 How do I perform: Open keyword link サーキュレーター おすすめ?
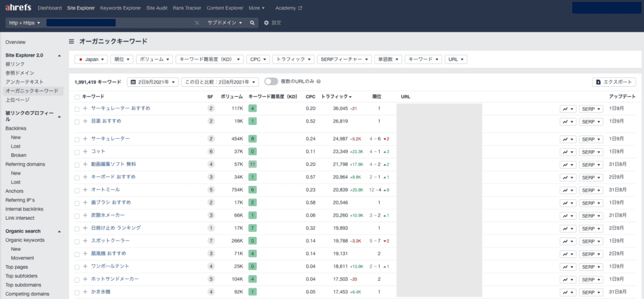120,108
